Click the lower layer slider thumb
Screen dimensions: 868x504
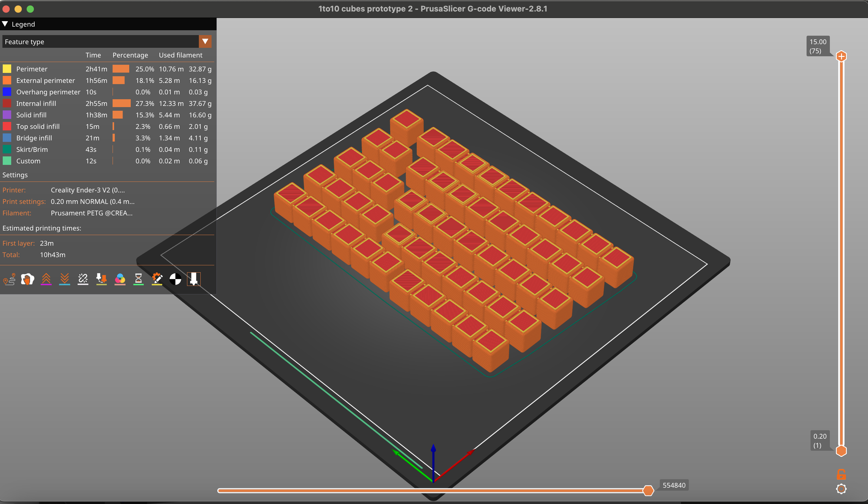coord(841,451)
